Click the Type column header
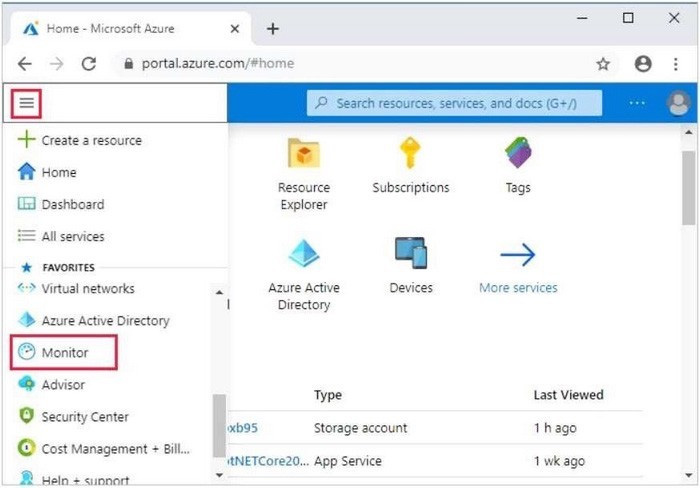This screenshot has height=488, width=700. click(x=328, y=395)
